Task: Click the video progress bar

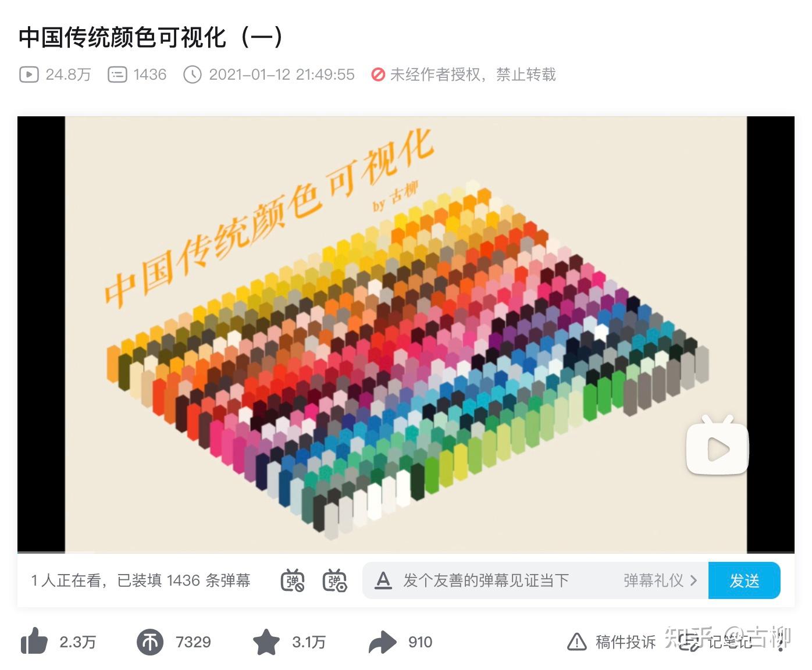Action: [x=406, y=551]
